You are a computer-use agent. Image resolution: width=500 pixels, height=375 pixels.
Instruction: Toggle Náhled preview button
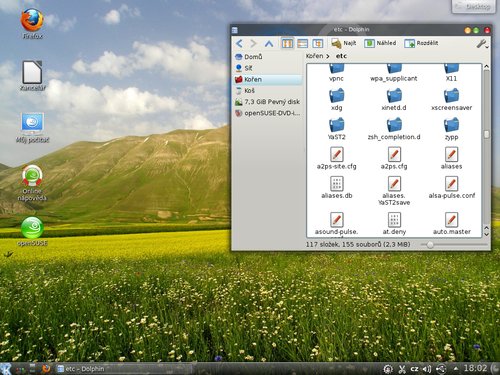[380, 43]
